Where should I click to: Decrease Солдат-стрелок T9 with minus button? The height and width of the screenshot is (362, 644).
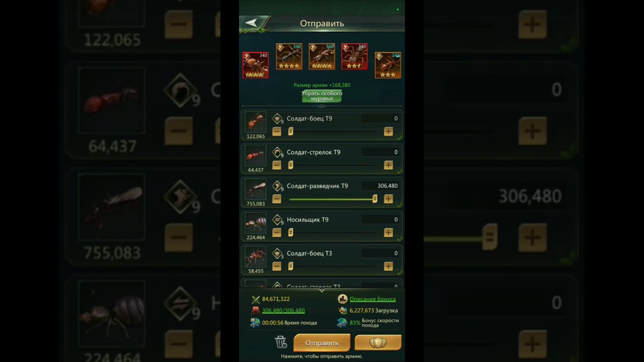click(x=277, y=165)
